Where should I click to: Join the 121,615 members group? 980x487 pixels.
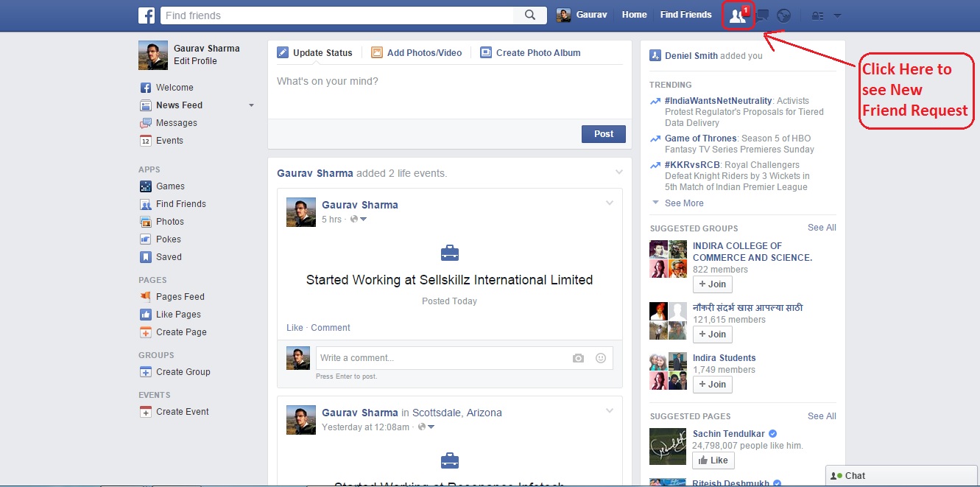(x=712, y=334)
